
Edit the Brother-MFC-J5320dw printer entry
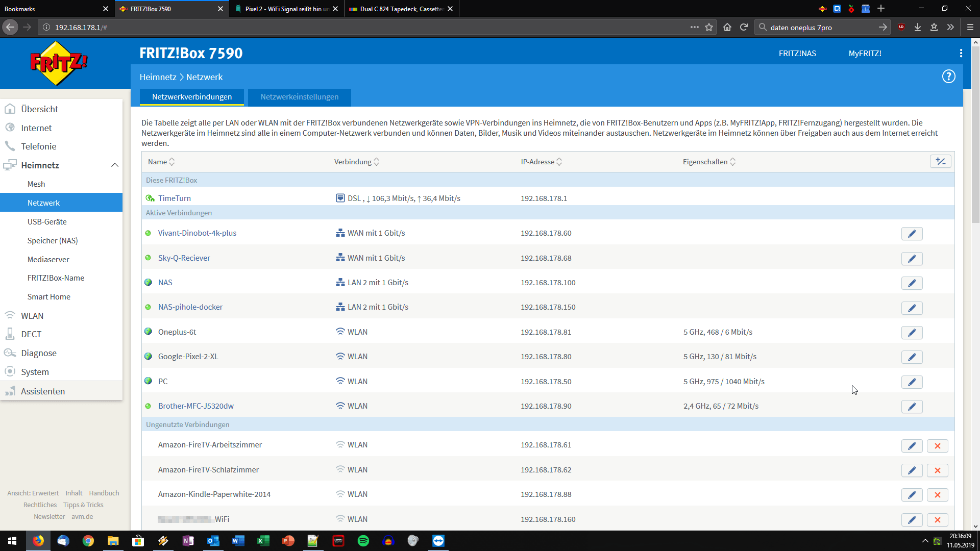click(912, 407)
